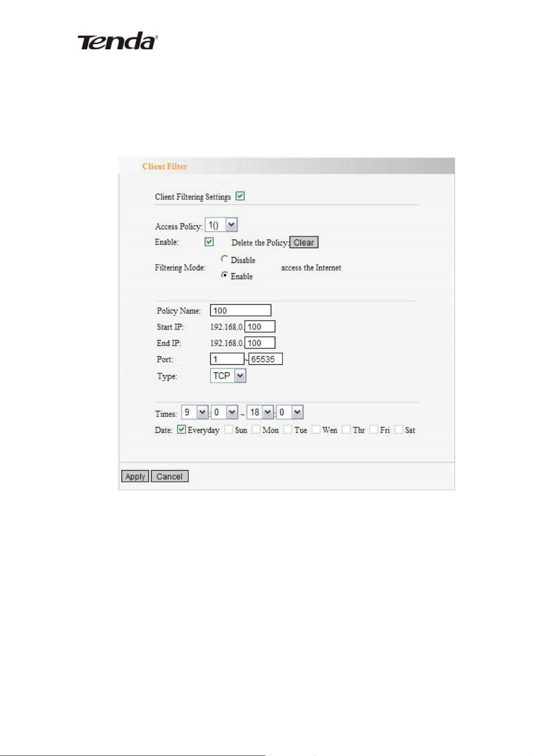Image resolution: width=534 pixels, height=756 pixels.
Task: Check the Fri day checkbox
Action: point(374,429)
